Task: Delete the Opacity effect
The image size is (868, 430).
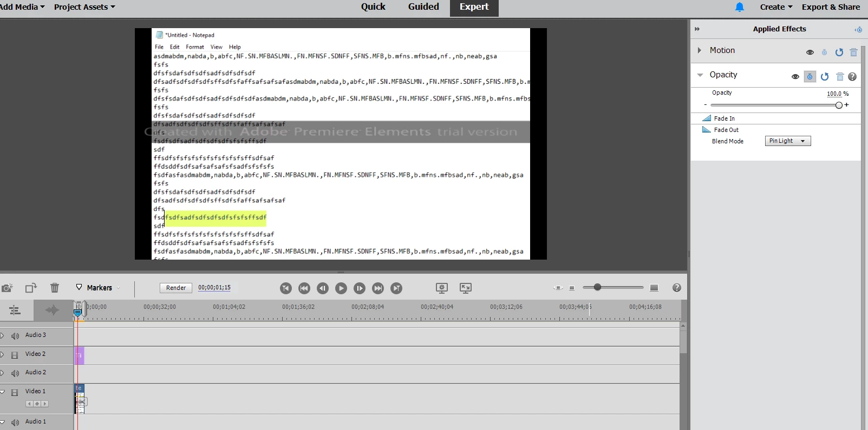Action: tap(840, 77)
